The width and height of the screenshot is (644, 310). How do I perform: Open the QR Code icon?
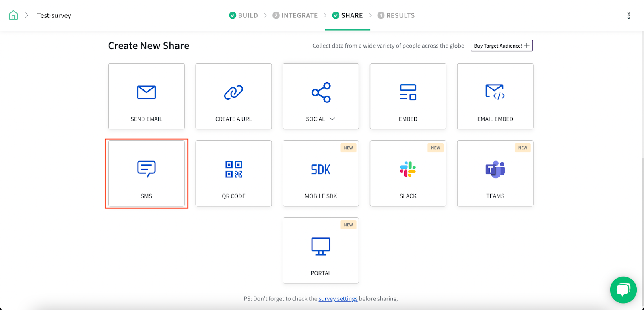(233, 169)
